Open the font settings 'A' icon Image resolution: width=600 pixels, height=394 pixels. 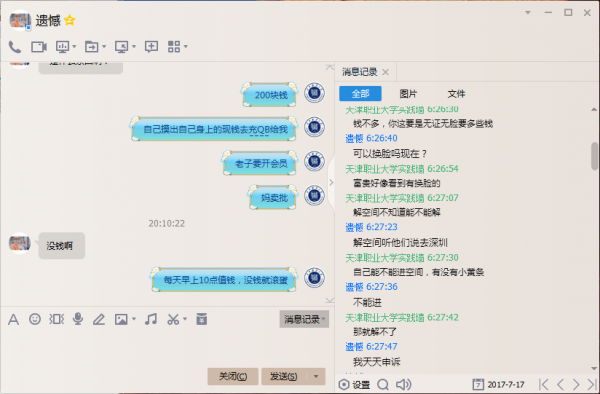tap(13, 319)
